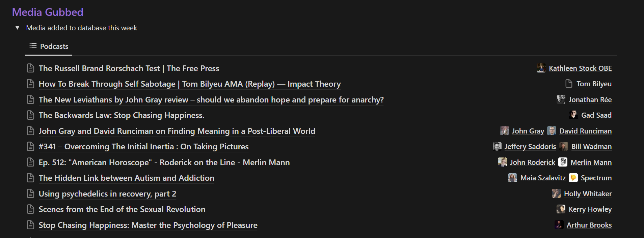Switch to the Podcasts tab
Viewport: 644px width, 238px height.
click(49, 47)
